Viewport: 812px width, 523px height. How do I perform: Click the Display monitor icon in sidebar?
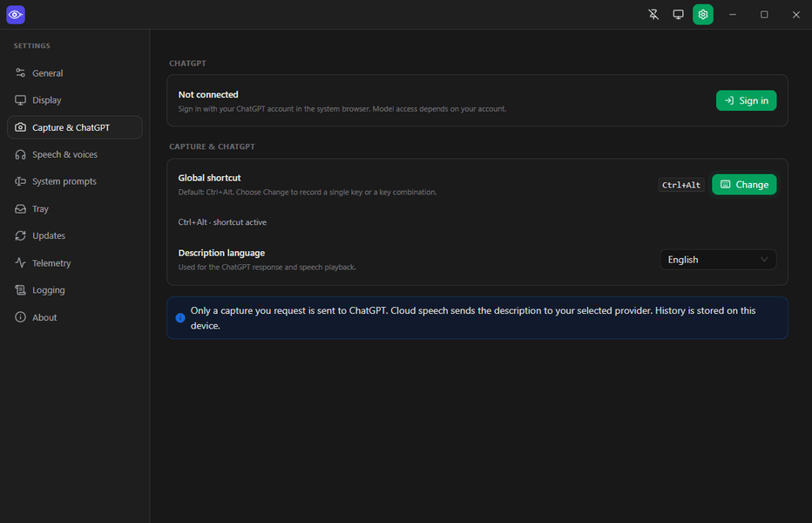click(x=20, y=100)
